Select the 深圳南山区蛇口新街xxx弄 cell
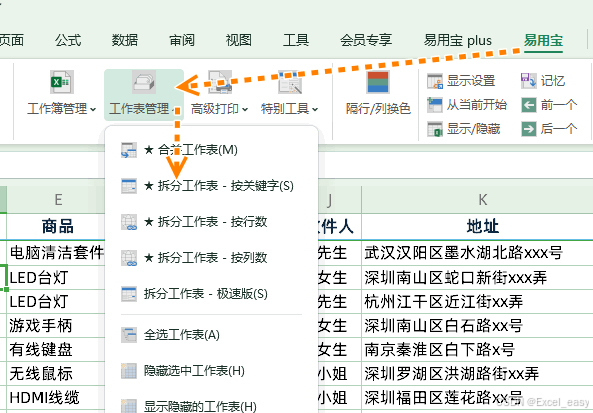The width and height of the screenshot is (593, 413). coord(478,278)
